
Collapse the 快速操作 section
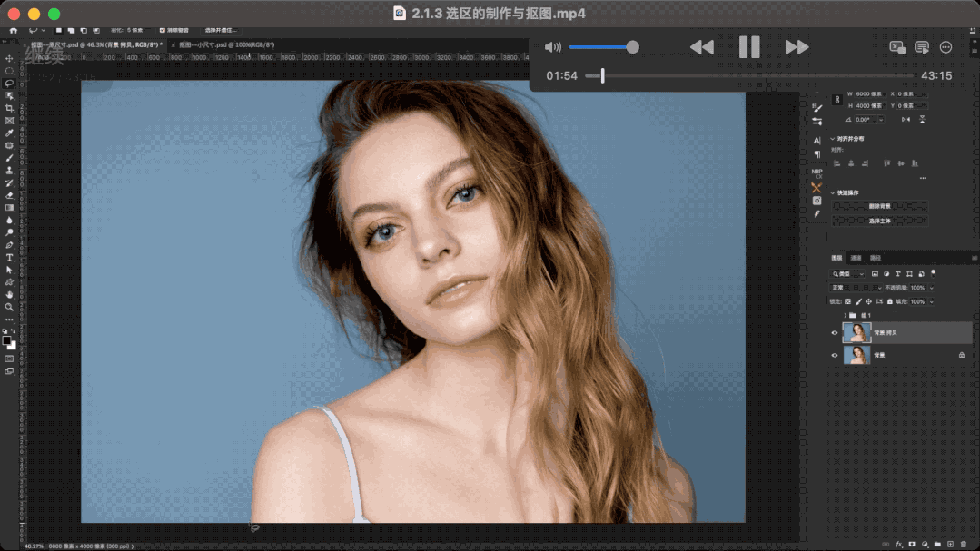(833, 192)
